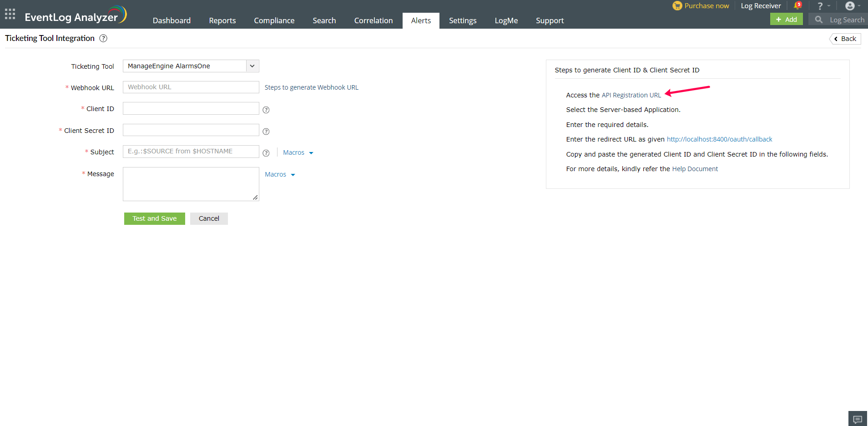Viewport: 868px width, 426px height.
Task: Open the user account profile menu
Action: click(852, 6)
